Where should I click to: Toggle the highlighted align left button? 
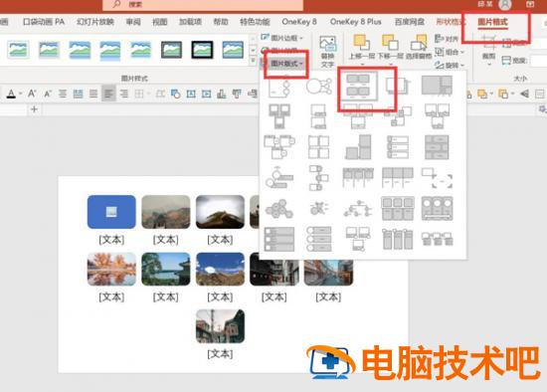[108, 94]
